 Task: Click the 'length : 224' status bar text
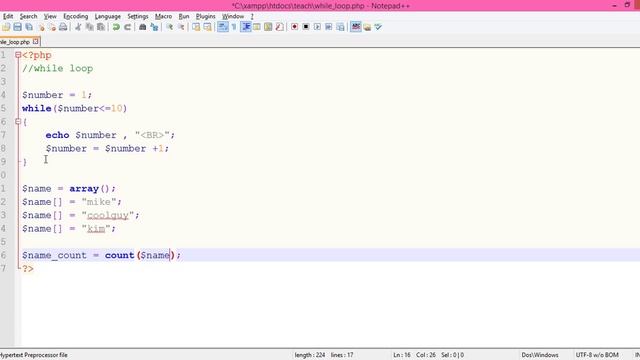tap(309, 355)
